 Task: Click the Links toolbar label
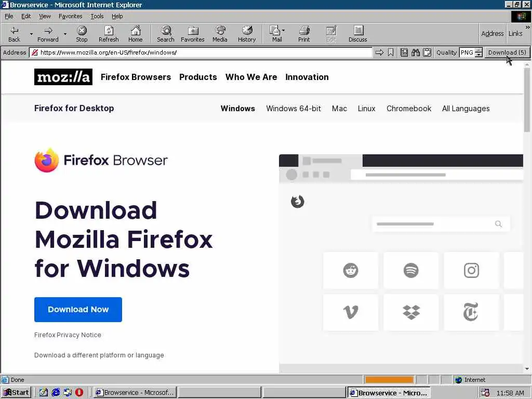515,33
